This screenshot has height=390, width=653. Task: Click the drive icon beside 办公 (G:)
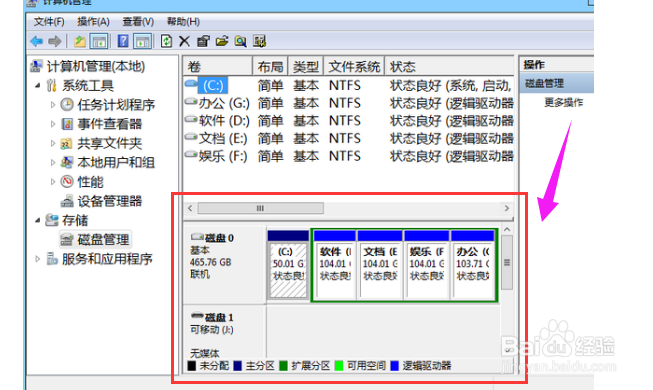point(191,101)
